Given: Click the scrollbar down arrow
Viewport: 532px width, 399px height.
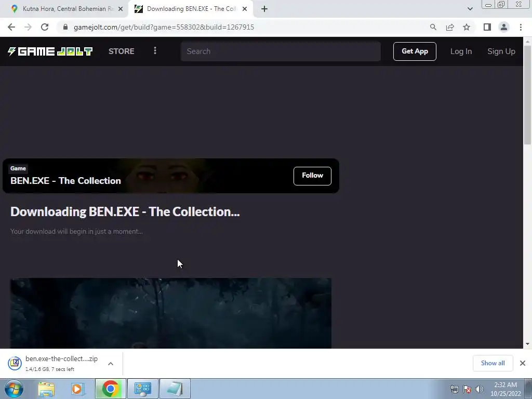Looking at the screenshot, I should 527,344.
